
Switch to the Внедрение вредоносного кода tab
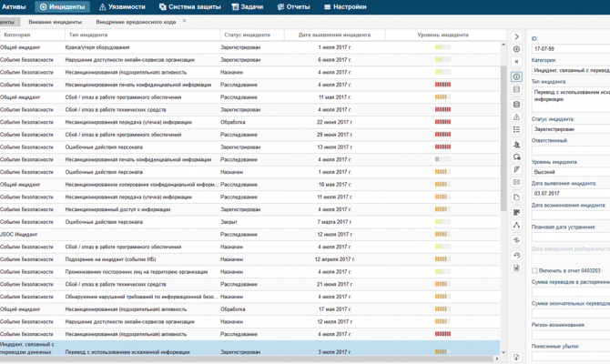(136, 22)
